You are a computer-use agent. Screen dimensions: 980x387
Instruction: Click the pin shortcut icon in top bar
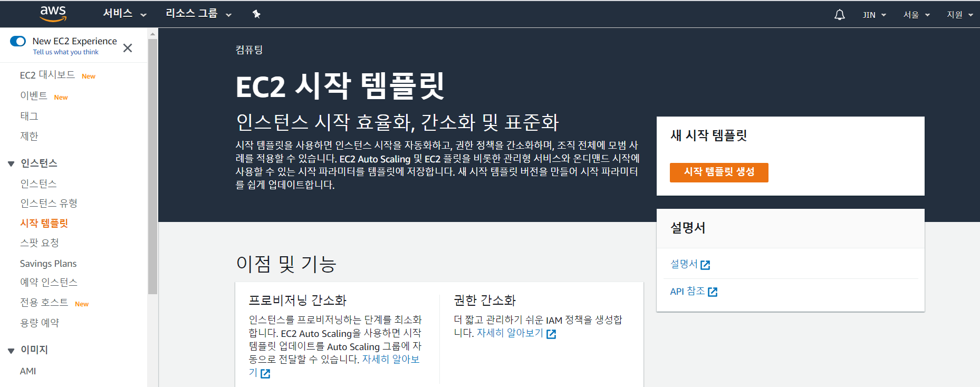[x=256, y=14]
